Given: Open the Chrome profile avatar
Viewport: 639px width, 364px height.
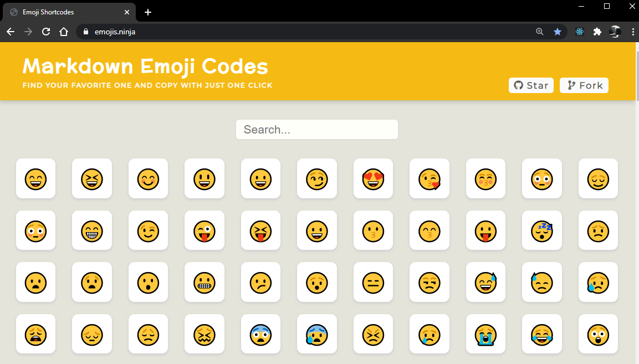Looking at the screenshot, I should tap(615, 32).
